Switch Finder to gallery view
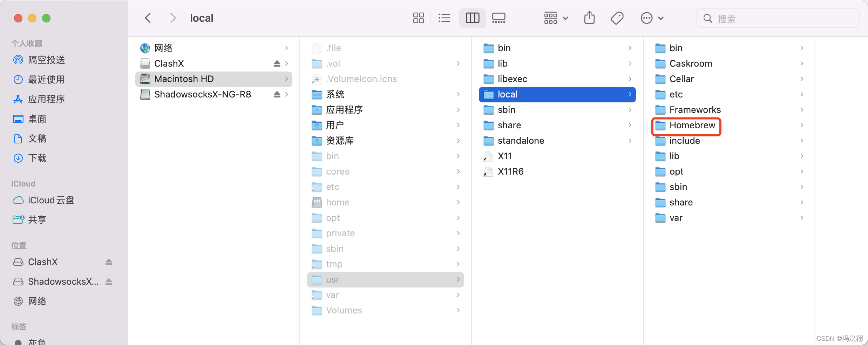Image resolution: width=868 pixels, height=345 pixels. click(x=499, y=18)
